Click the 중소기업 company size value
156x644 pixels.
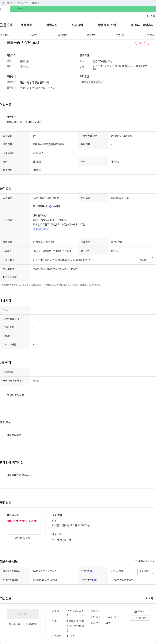click(x=71, y=636)
